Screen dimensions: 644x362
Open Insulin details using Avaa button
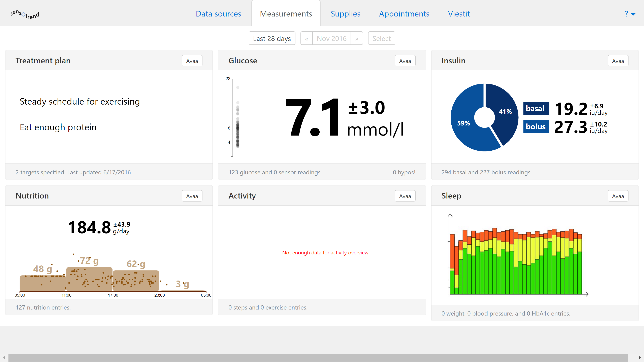pos(618,61)
